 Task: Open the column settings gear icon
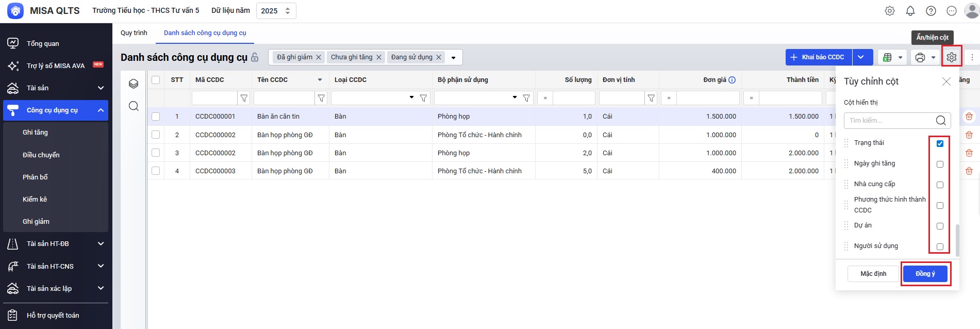(x=951, y=57)
